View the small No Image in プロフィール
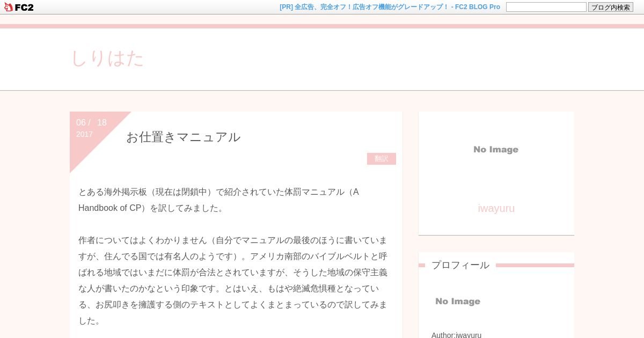The image size is (644, 338). tap(458, 302)
